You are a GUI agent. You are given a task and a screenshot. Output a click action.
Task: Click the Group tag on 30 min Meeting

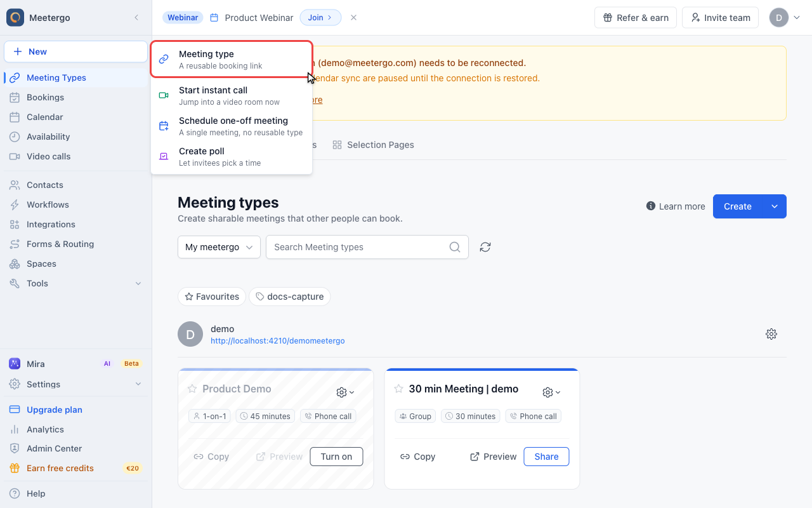(416, 417)
